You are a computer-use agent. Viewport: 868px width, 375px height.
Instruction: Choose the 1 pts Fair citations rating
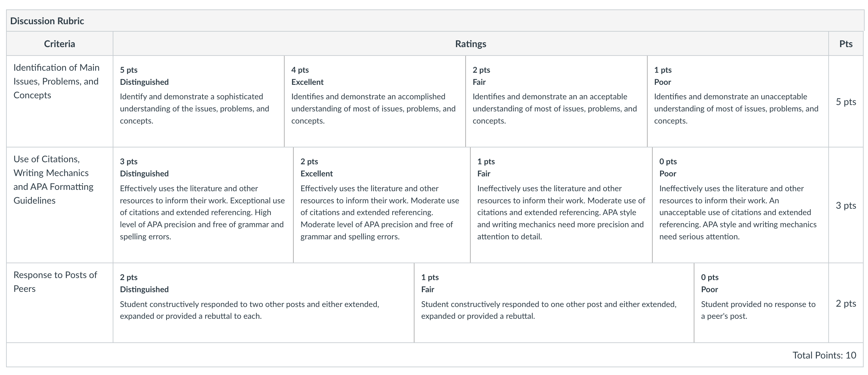[562, 205]
